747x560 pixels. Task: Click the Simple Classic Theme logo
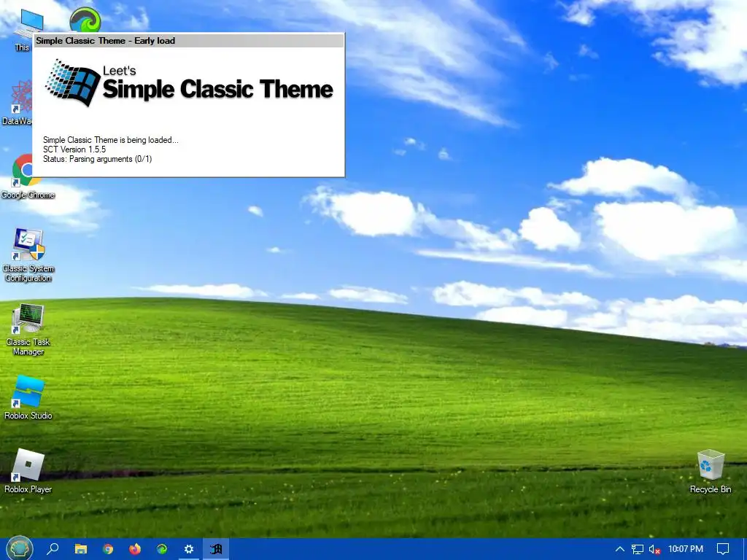click(x=189, y=83)
